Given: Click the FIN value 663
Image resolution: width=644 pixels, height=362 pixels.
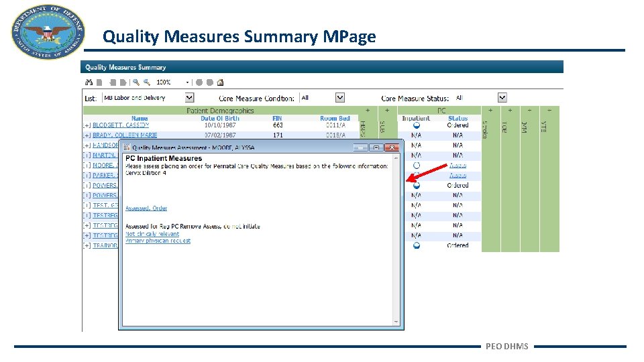Looking at the screenshot, I should 278,125.
